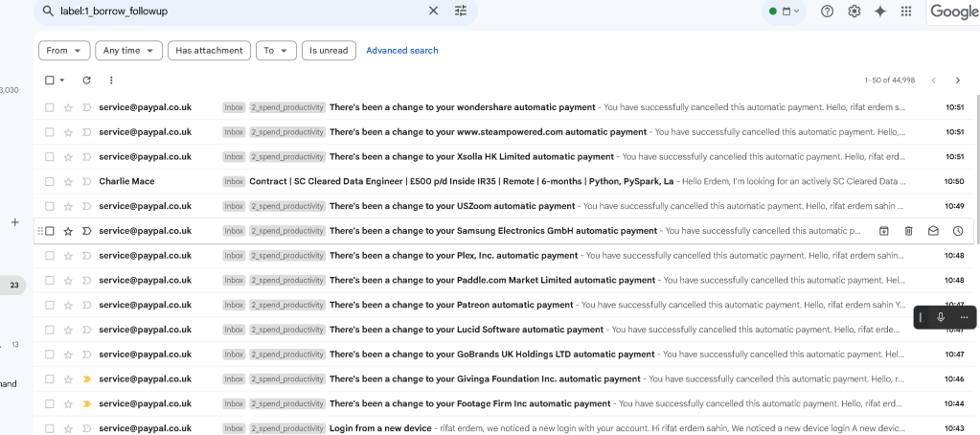Star the Lucid Software payment email
Screen dimensions: 980x435
click(x=68, y=330)
